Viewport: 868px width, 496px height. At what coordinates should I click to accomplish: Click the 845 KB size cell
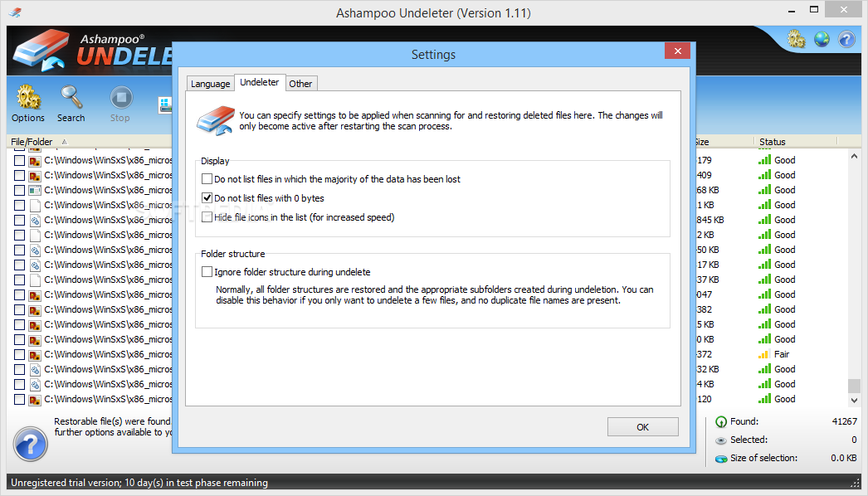(710, 220)
